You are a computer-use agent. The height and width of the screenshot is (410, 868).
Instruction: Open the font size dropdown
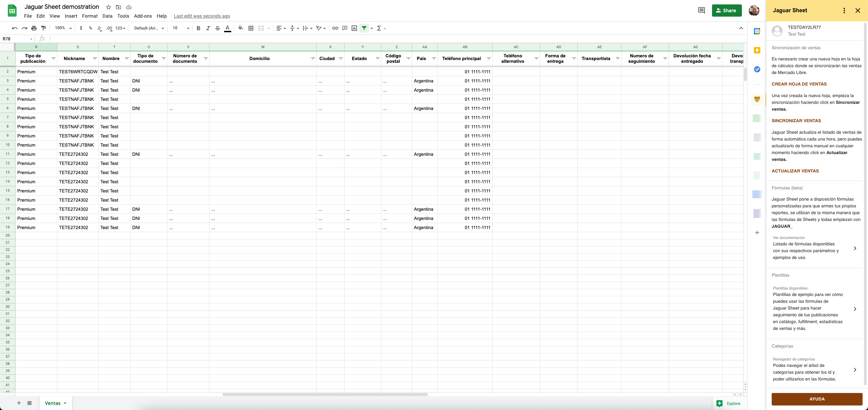coord(187,28)
